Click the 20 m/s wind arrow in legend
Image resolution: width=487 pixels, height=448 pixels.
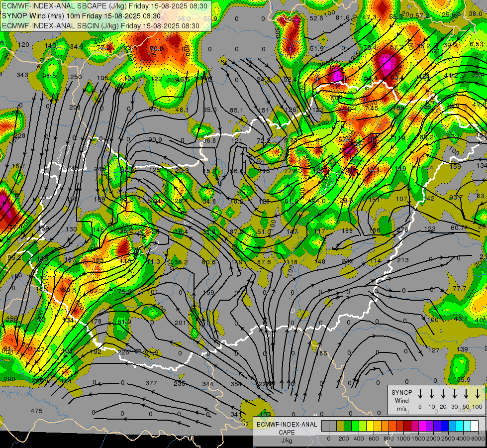pos(443,393)
